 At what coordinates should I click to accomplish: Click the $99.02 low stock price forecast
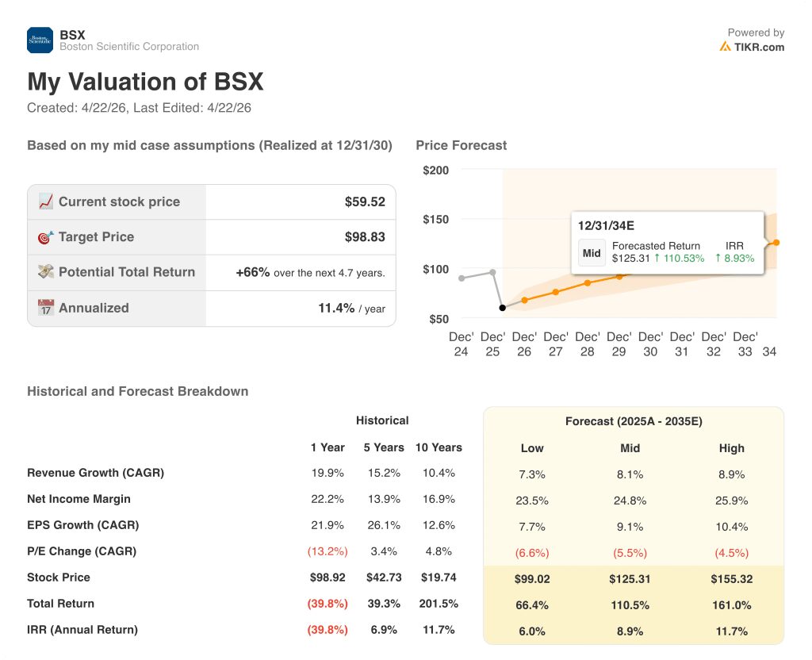coord(532,578)
